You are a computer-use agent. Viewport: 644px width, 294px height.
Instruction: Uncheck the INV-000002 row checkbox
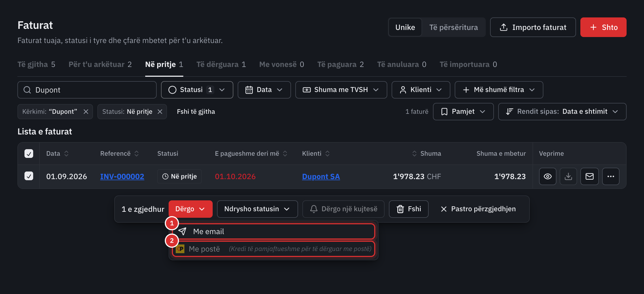tap(29, 176)
